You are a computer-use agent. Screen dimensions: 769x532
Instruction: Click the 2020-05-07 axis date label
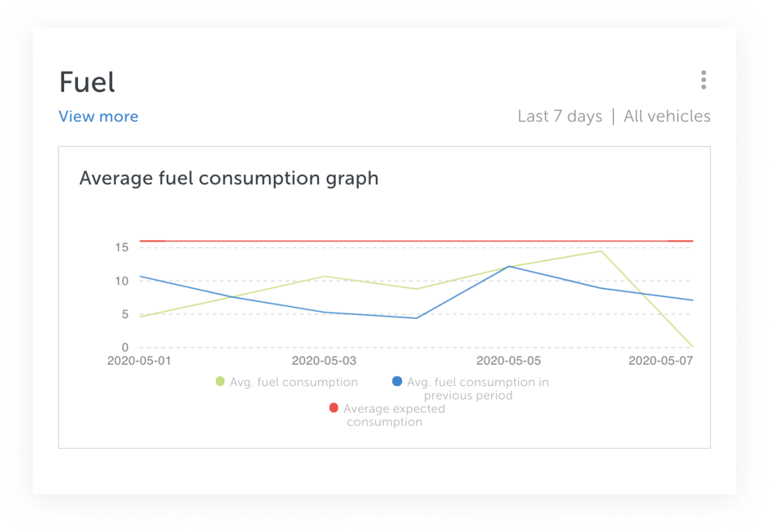tap(661, 361)
